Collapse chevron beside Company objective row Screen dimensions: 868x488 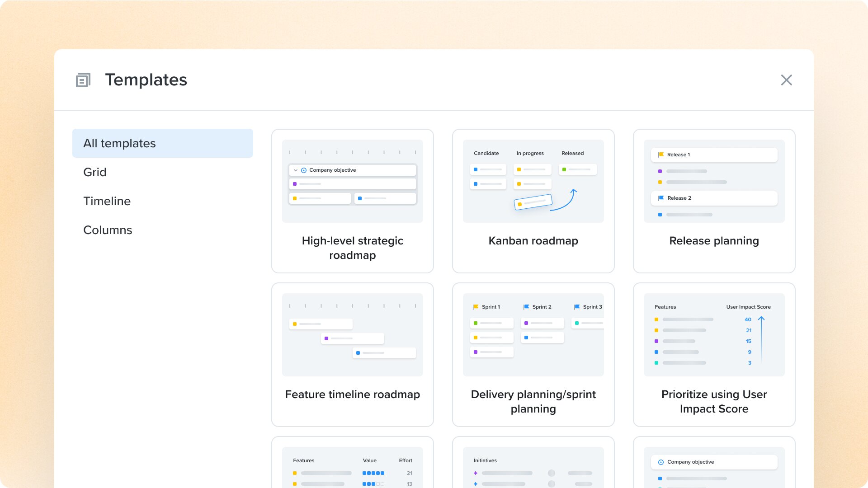[x=296, y=170]
